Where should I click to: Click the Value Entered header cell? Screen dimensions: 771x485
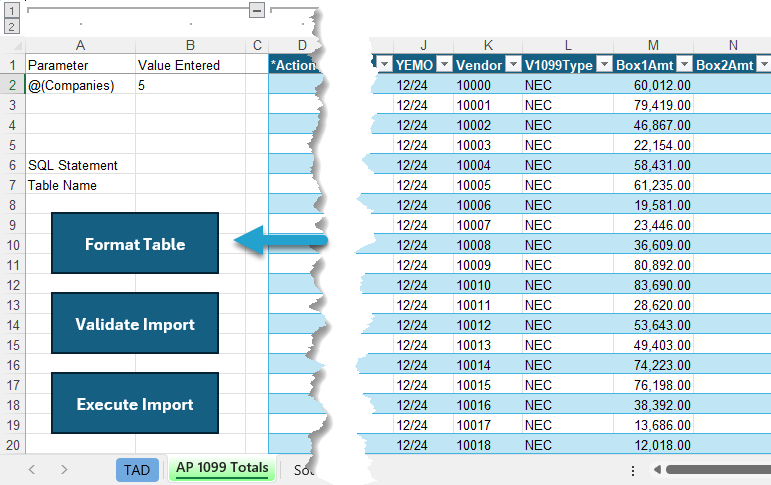click(190, 65)
